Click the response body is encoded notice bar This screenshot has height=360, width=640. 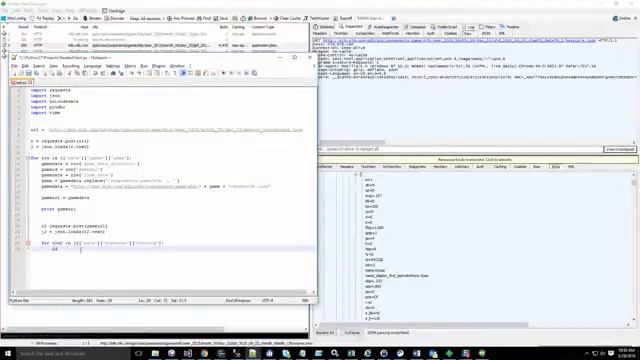(x=475, y=160)
